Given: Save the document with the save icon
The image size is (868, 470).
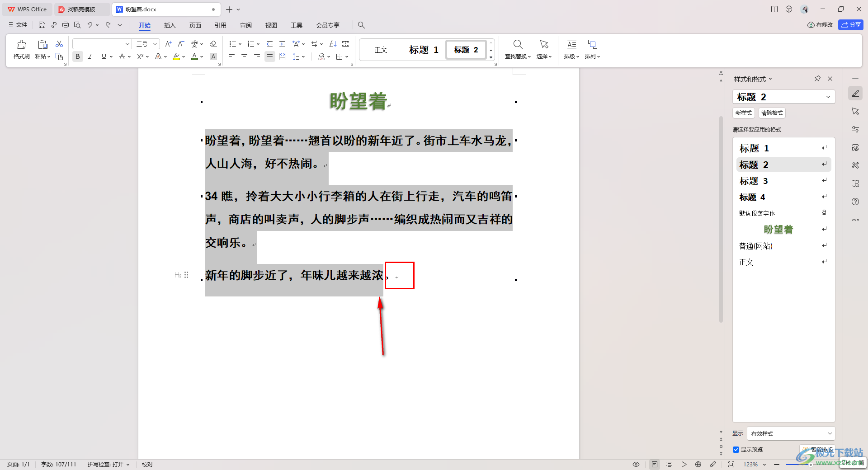Looking at the screenshot, I should (42, 25).
